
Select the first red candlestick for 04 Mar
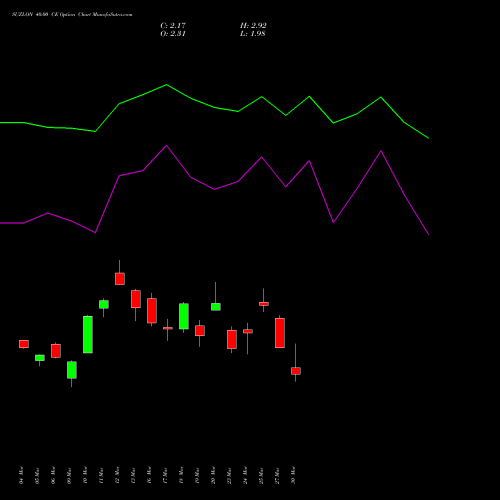24,344
